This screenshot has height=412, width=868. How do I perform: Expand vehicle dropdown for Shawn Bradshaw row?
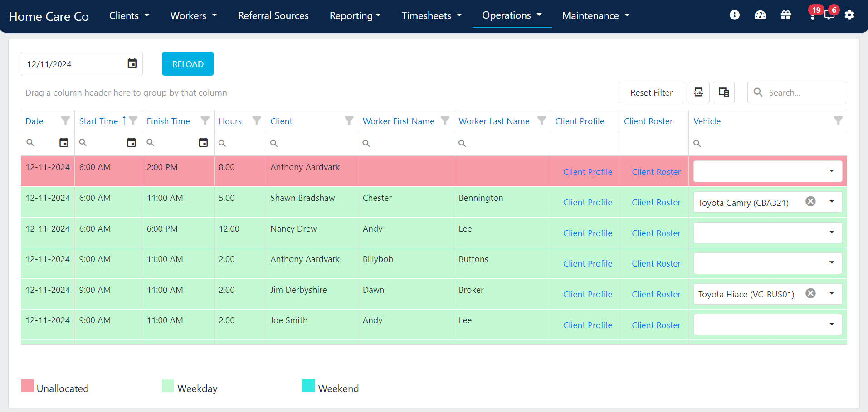tap(832, 201)
